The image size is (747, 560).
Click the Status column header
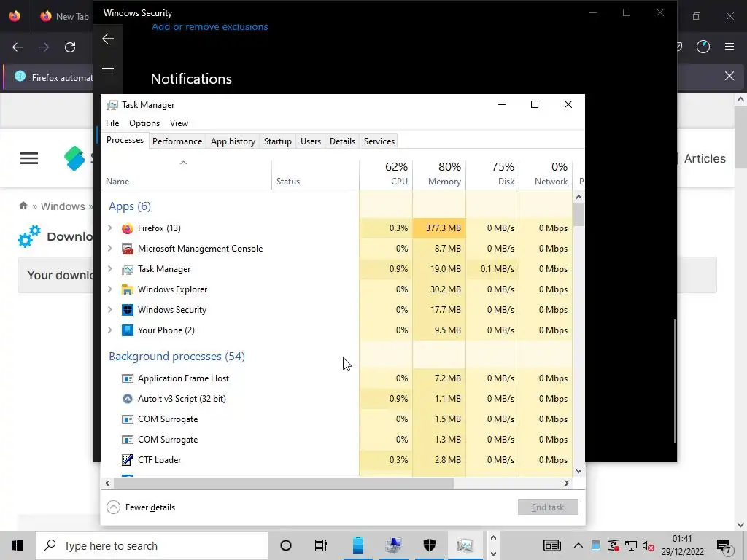pyautogui.click(x=315, y=174)
